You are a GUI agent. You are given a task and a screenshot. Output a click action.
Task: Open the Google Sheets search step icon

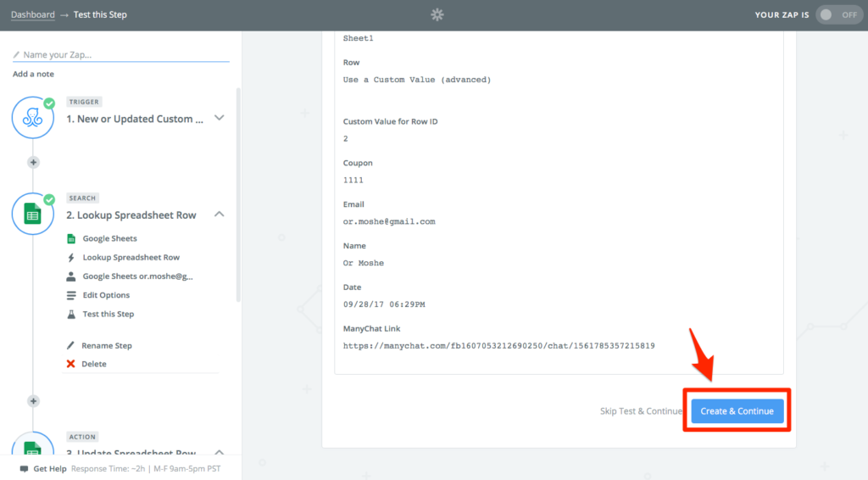pyautogui.click(x=33, y=214)
